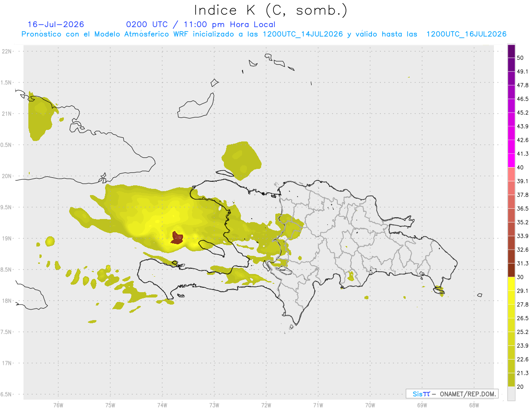This screenshot has height=411, width=532.
Task: Click the legend value "27.8"
Action: click(x=522, y=304)
